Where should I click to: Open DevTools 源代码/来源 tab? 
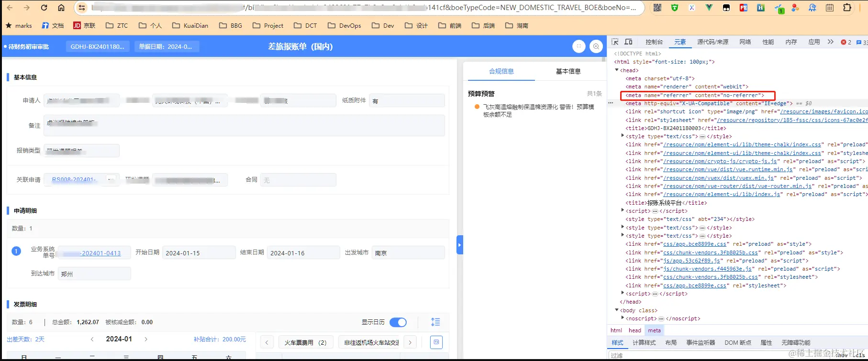(x=712, y=42)
